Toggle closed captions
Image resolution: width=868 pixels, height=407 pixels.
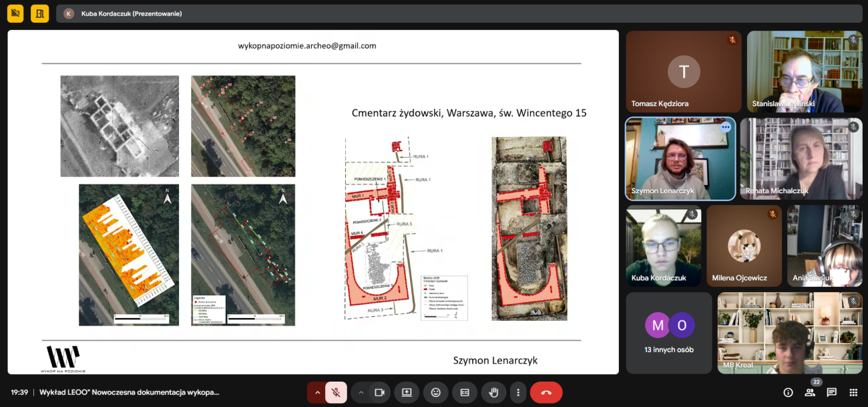pos(465,392)
